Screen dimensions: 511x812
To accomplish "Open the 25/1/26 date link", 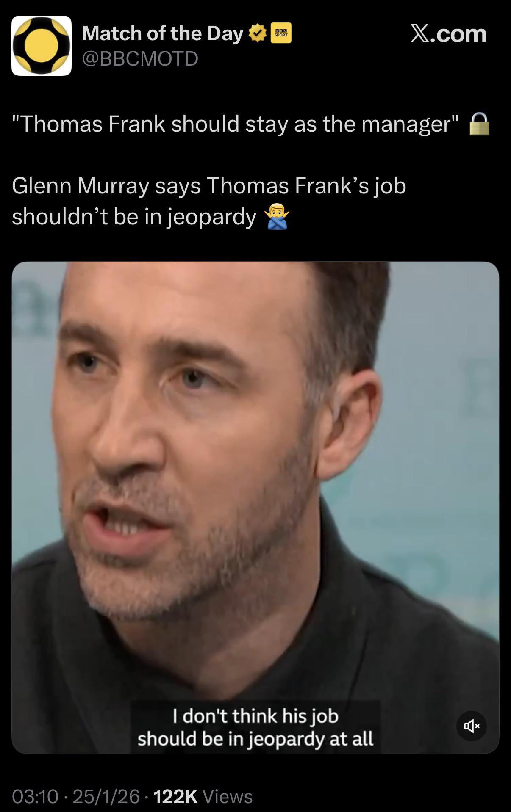I will pos(106,796).
